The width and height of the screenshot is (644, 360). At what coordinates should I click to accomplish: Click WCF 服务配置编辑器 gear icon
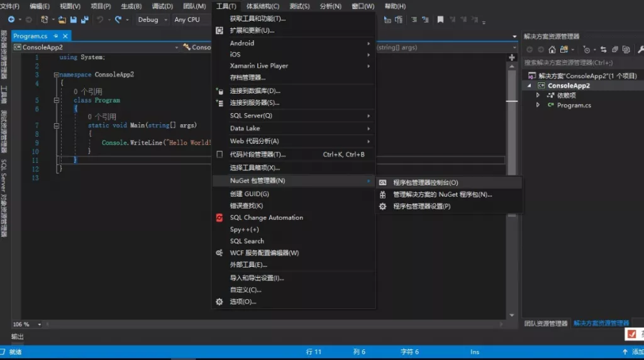tap(219, 253)
